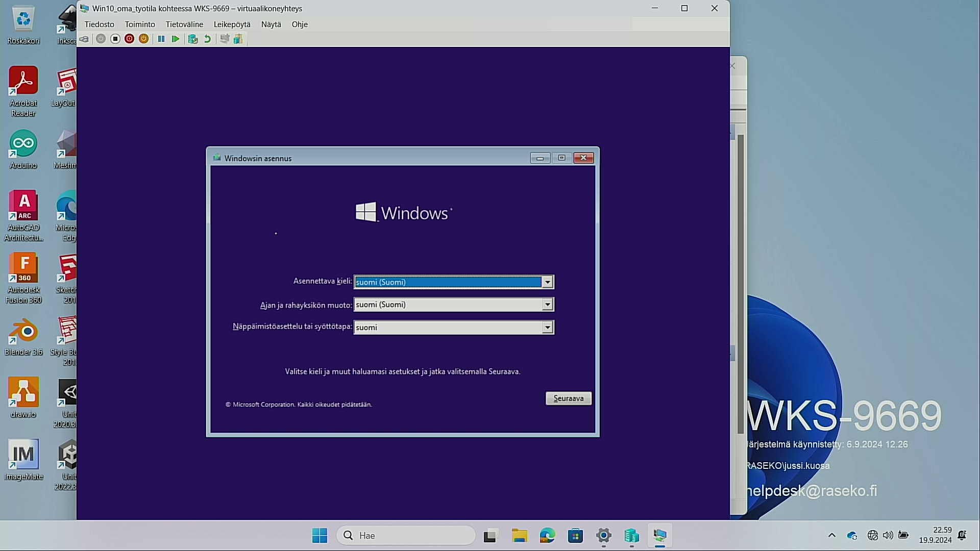The width and height of the screenshot is (980, 551).
Task: Expand Näppäimistöasettelu tai syöttötapa dropdown
Action: coord(547,328)
